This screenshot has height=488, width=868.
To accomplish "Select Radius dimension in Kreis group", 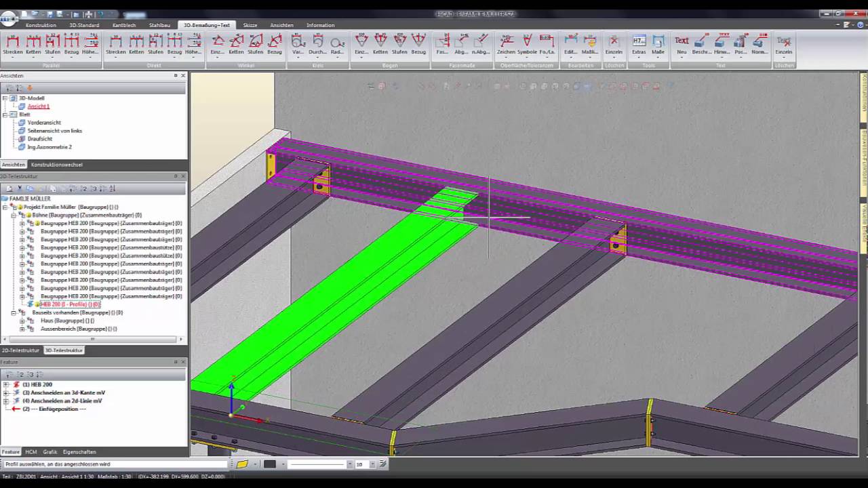I will [337, 45].
